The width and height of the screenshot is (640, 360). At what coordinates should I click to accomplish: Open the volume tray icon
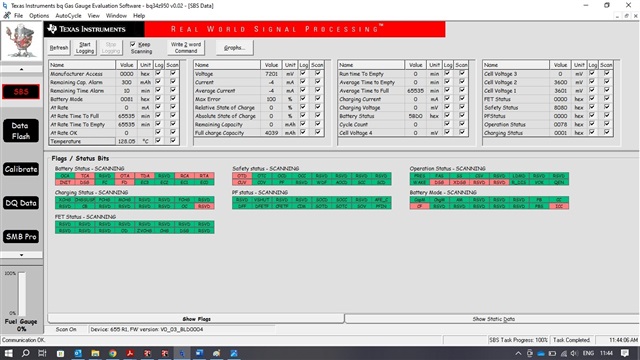point(574,353)
